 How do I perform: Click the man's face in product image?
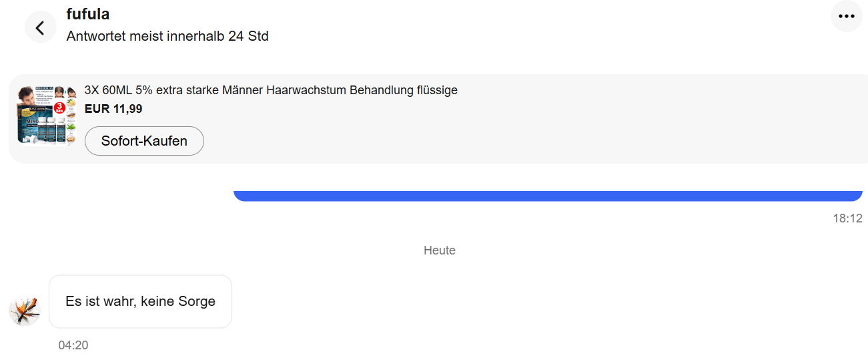[27, 96]
